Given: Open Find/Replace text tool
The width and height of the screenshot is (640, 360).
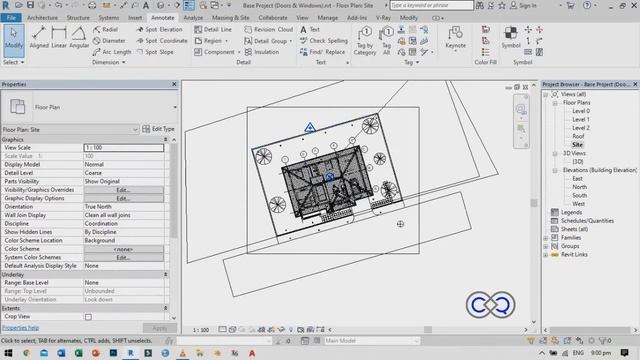Looking at the screenshot, I should (x=322, y=52).
